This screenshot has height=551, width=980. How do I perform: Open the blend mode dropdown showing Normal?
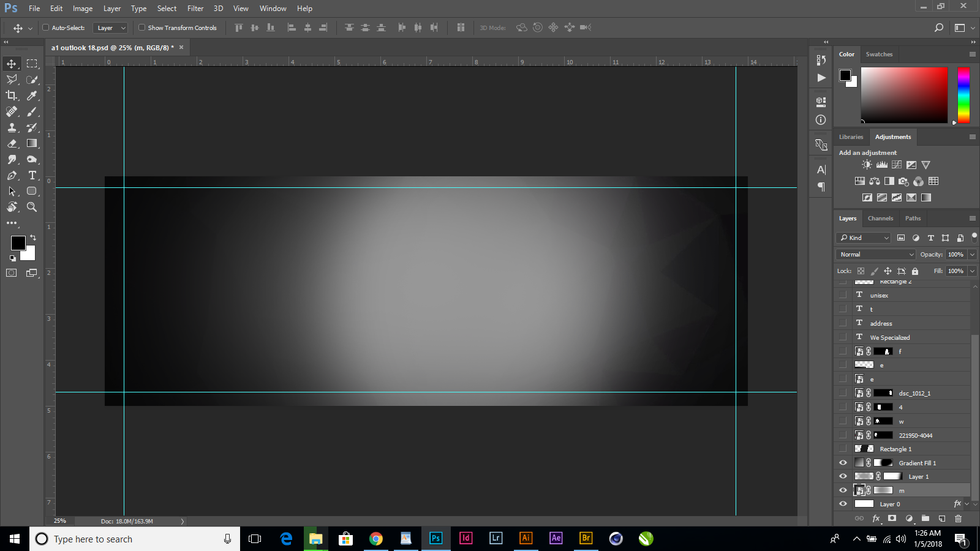tap(875, 254)
